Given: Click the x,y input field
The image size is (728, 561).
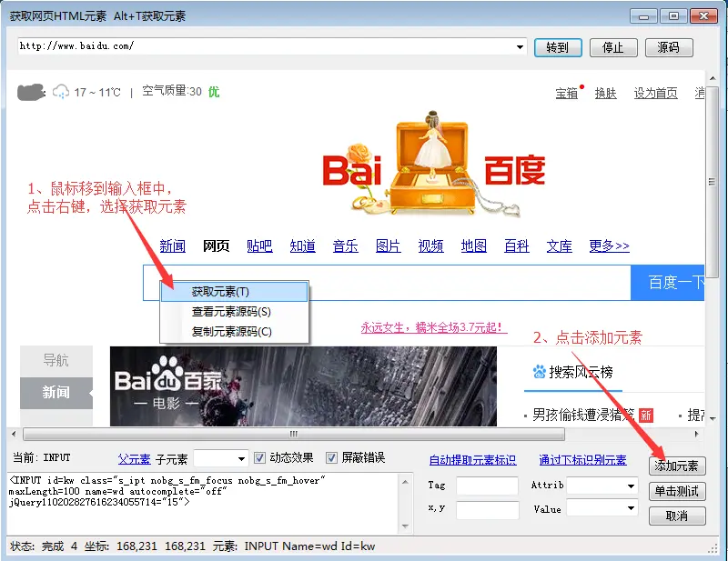Looking at the screenshot, I should pyautogui.click(x=487, y=510).
